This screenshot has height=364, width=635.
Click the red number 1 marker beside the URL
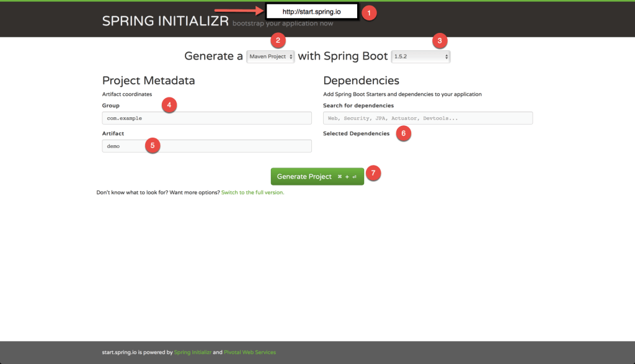370,12
